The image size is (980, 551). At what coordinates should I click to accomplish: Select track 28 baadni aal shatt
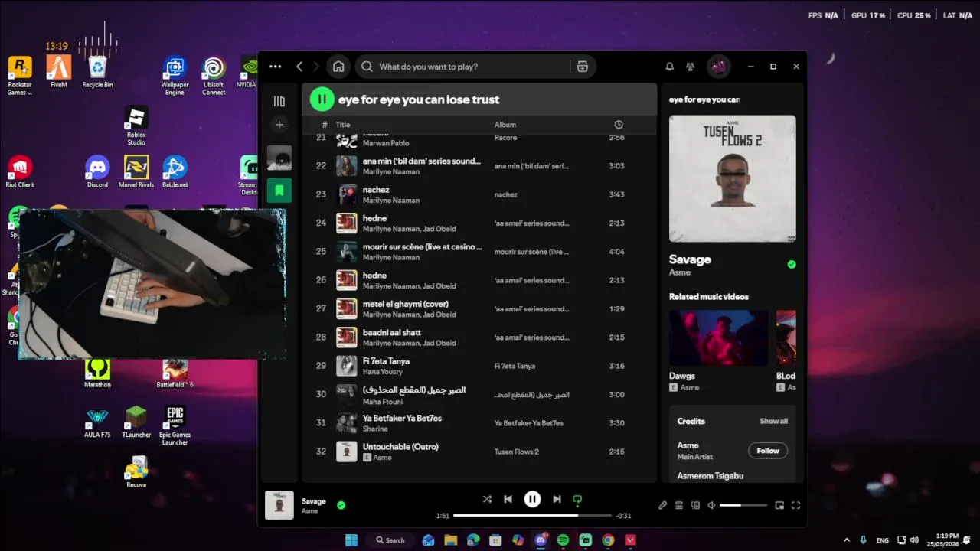point(479,337)
